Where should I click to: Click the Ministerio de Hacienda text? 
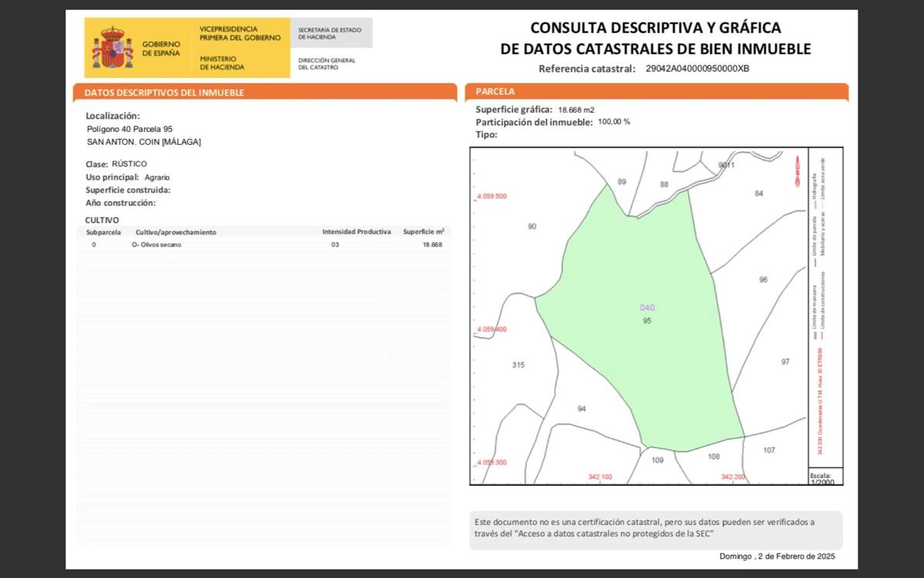222,62
